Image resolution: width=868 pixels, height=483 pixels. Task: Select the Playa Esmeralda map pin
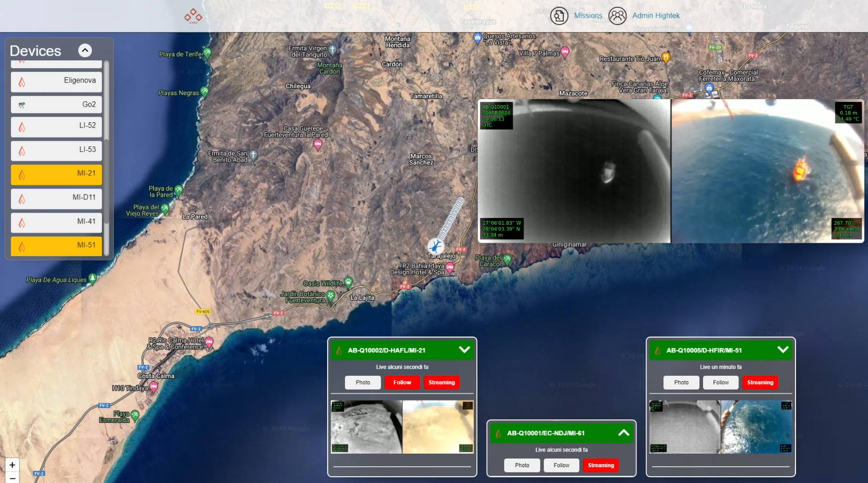coord(135,415)
